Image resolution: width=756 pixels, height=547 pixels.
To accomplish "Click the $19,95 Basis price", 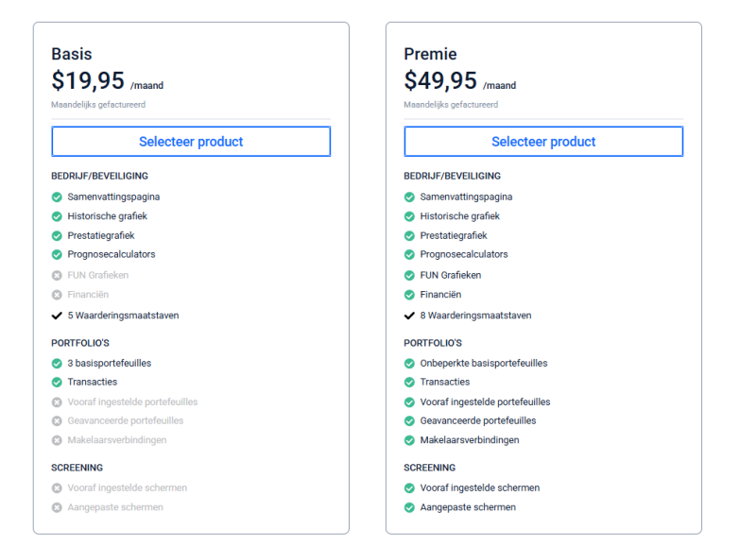I will 88,80.
